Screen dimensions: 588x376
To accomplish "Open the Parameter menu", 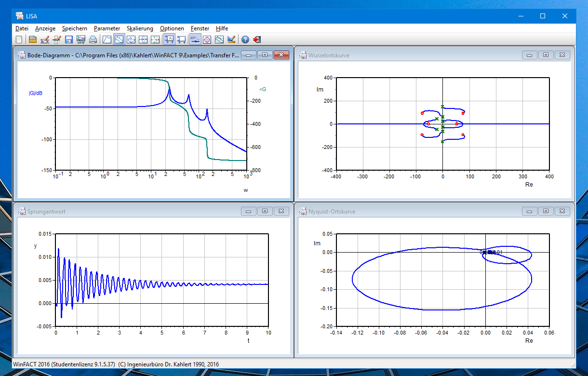I will pos(107,28).
